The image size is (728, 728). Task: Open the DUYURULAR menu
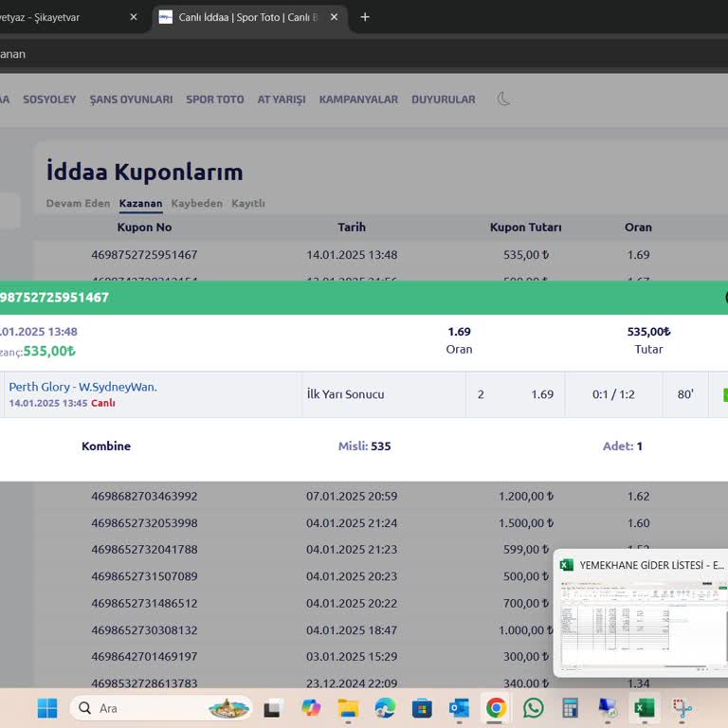tap(444, 100)
